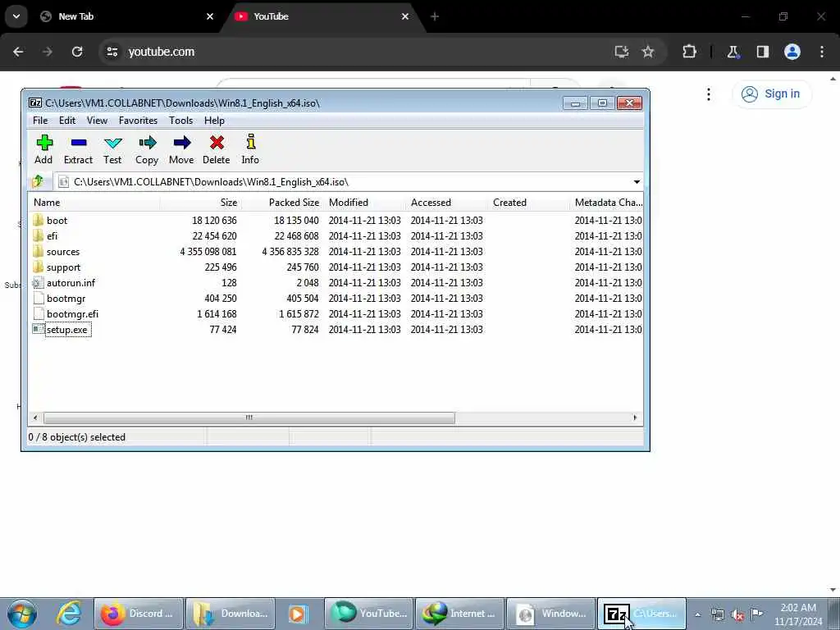Image resolution: width=840 pixels, height=630 pixels.
Task: Click install app icon in address bar
Action: (622, 52)
